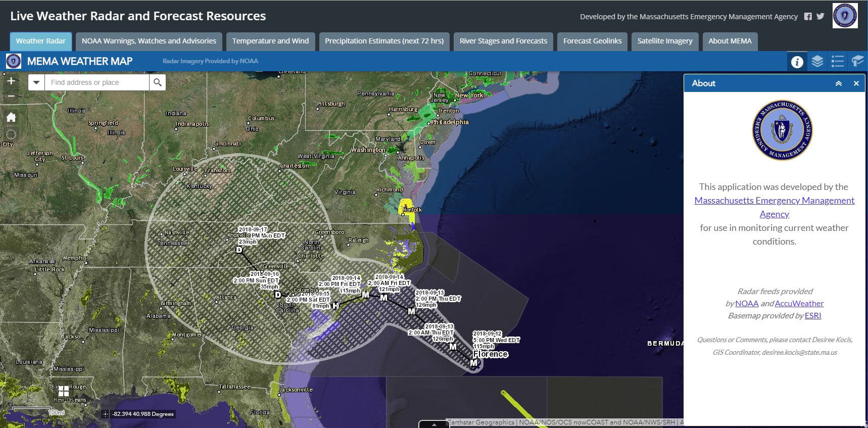This screenshot has width=868, height=428.
Task: Collapse the About panel with double chevron
Action: [839, 83]
